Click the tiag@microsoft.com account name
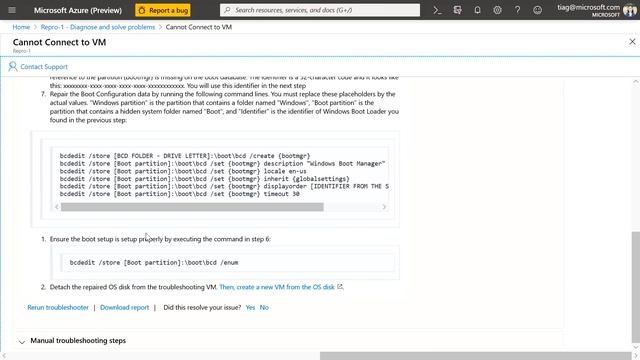 [588, 7]
